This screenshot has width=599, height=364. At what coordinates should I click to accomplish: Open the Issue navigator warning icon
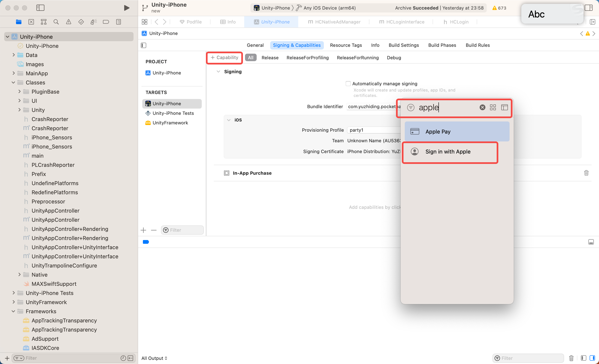coord(69,22)
